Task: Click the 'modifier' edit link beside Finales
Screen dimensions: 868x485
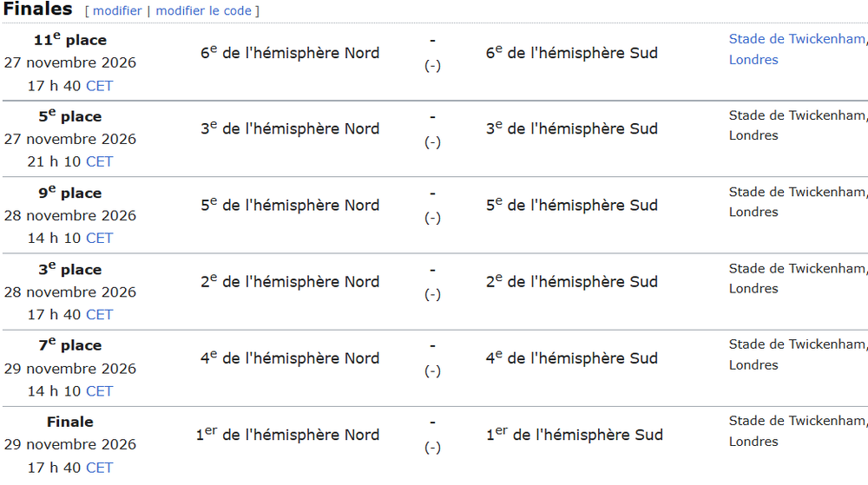Action: pos(117,10)
